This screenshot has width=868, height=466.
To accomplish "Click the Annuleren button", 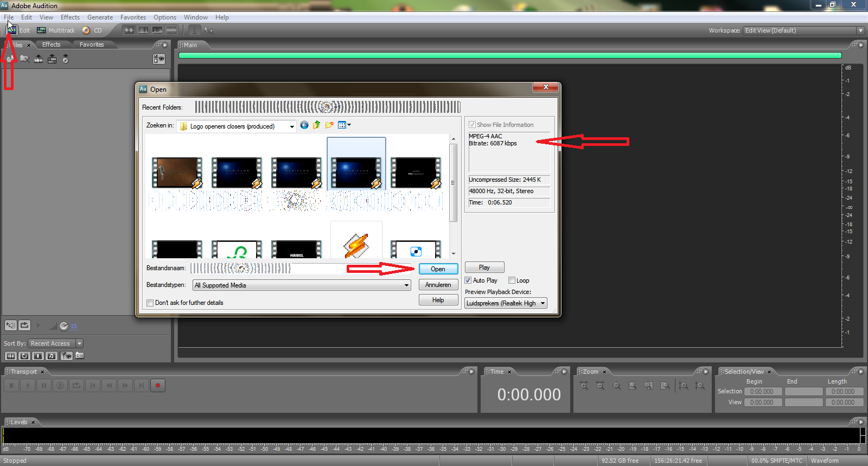I will (x=438, y=285).
